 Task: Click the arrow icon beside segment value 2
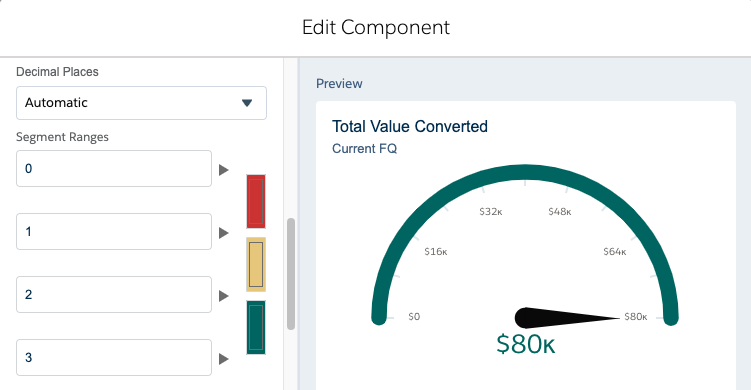pyautogui.click(x=224, y=296)
